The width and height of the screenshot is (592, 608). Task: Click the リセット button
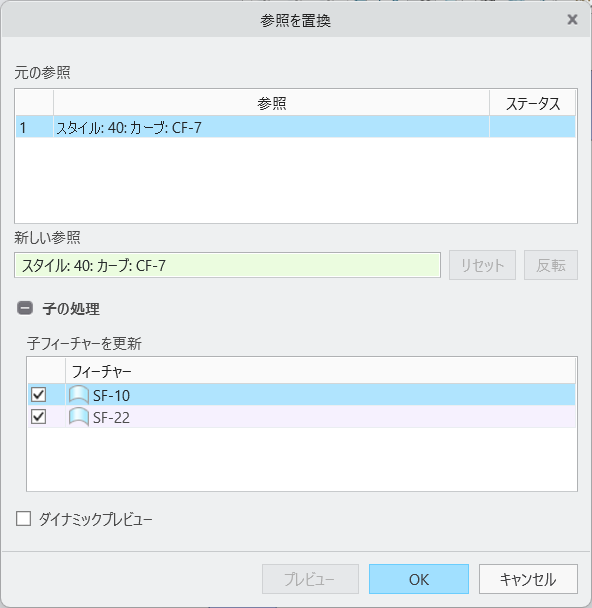pyautogui.click(x=482, y=265)
